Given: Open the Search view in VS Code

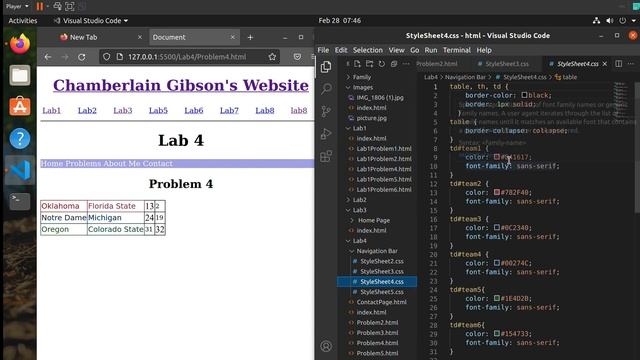Looking at the screenshot, I should pyautogui.click(x=326, y=89).
